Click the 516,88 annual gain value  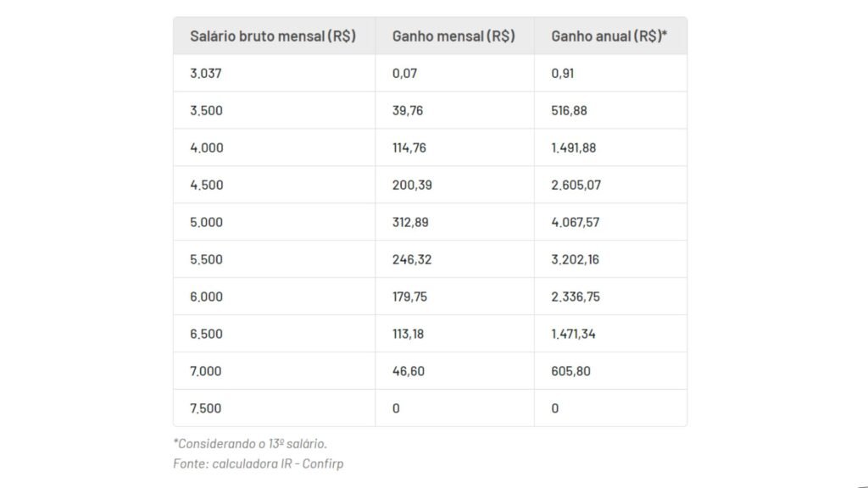569,111
